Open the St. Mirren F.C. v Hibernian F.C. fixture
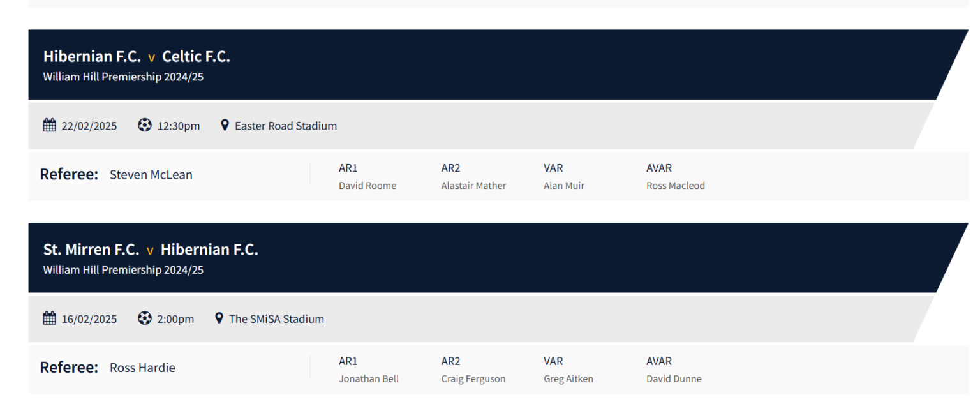This screenshot has height=404, width=980. pyautogui.click(x=151, y=250)
